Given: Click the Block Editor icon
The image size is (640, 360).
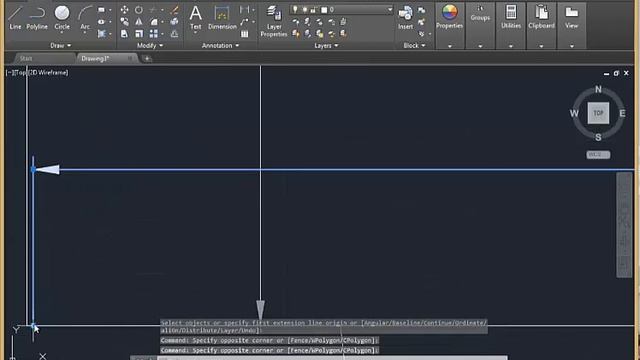Looking at the screenshot, I should [422, 22].
